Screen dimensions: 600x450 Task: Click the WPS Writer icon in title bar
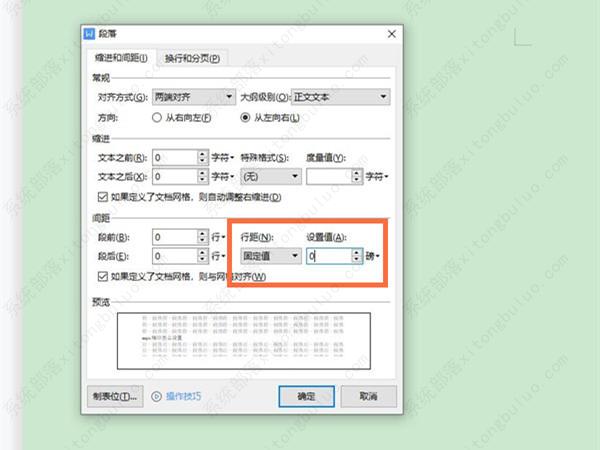pos(88,34)
